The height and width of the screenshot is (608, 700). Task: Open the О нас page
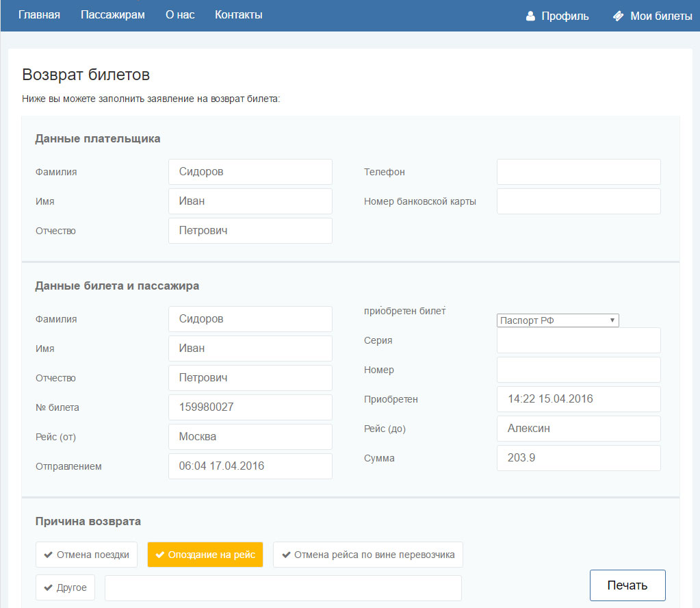click(180, 15)
